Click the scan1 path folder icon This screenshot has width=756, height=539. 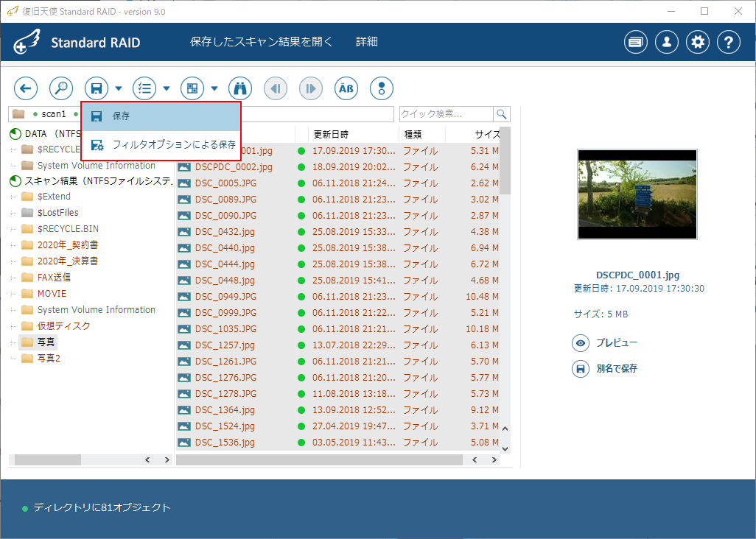coord(18,113)
